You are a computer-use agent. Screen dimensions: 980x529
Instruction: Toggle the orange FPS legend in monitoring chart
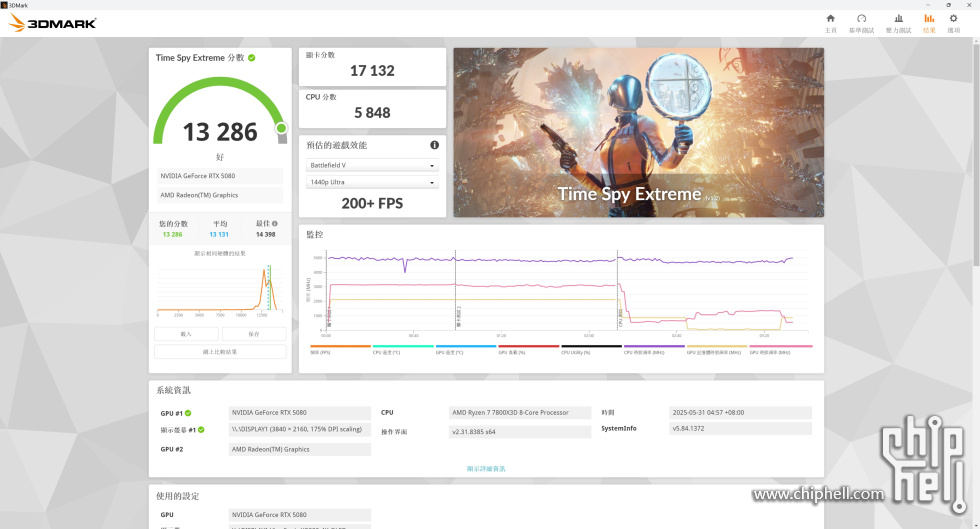pos(340,349)
